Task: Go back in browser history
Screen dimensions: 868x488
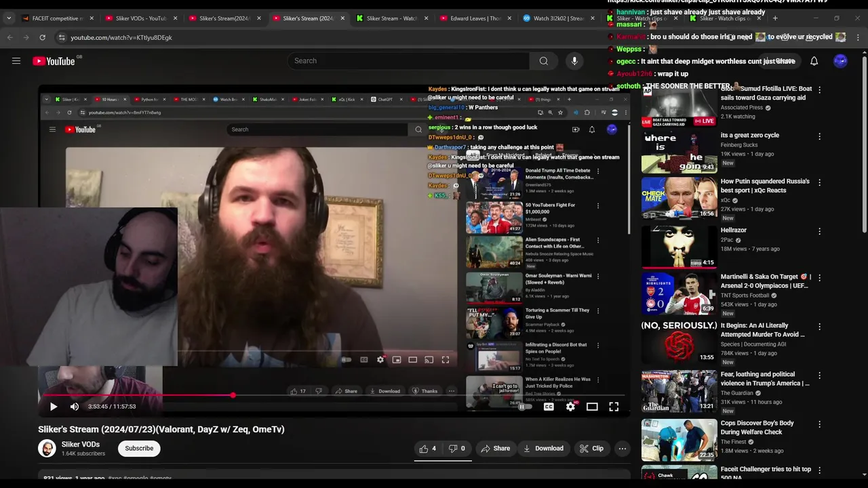Action: click(9, 37)
